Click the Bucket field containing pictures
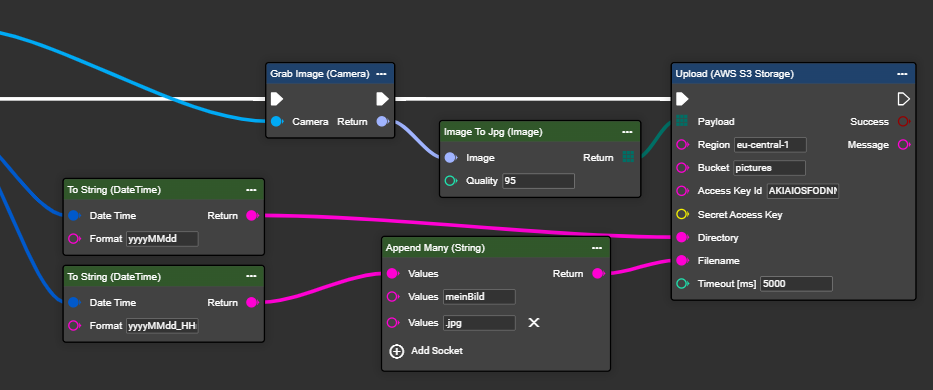Viewport: 933px width, 390px height. click(x=769, y=168)
